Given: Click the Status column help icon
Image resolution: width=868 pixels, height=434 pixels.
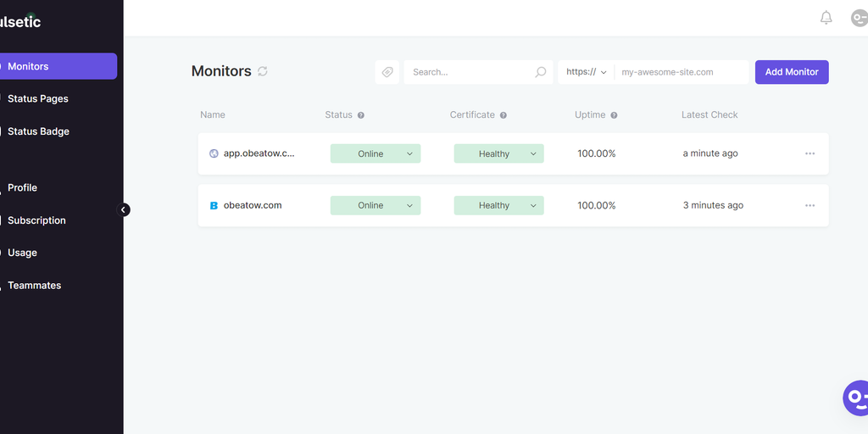Looking at the screenshot, I should pyautogui.click(x=361, y=115).
